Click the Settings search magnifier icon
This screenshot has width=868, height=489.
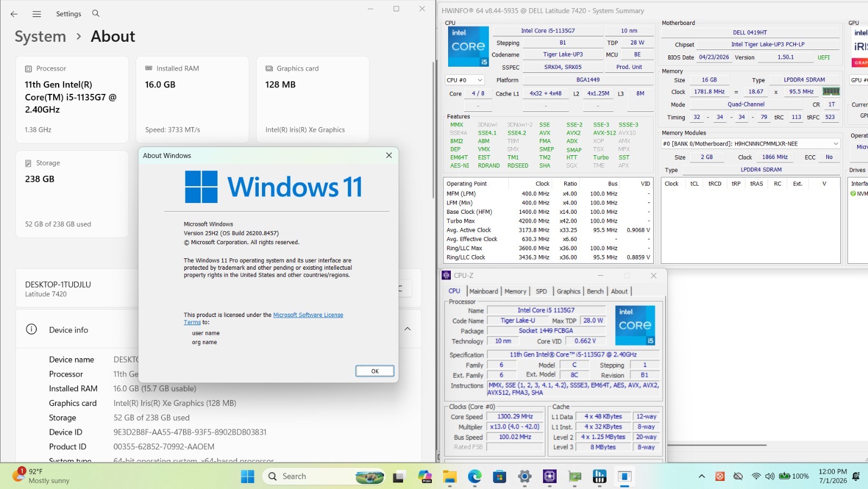pos(95,14)
